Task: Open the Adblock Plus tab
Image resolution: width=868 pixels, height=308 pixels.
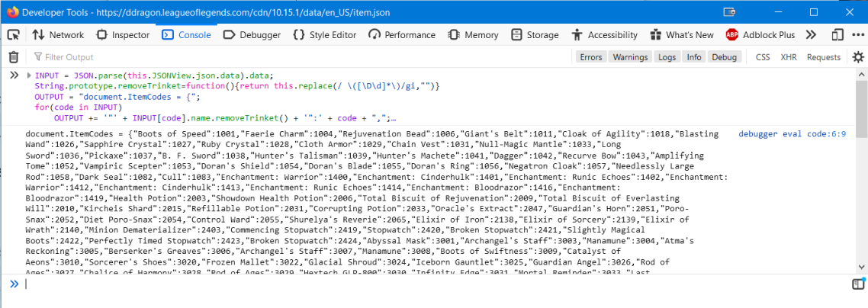Action: coord(760,35)
